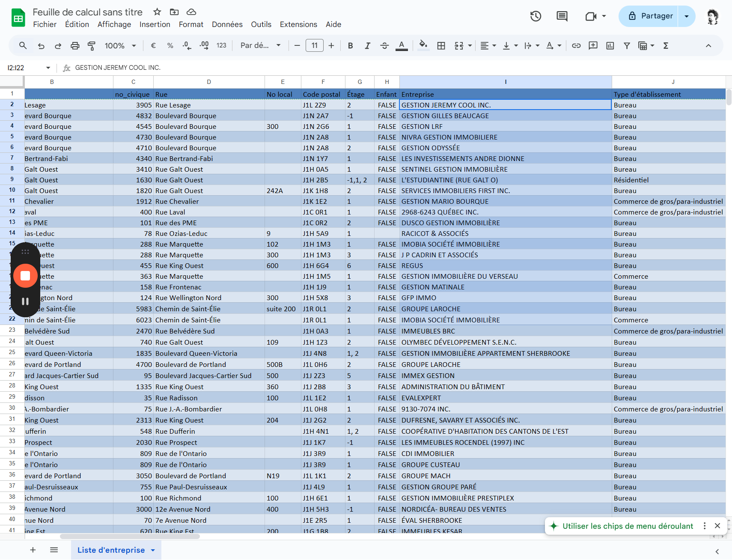This screenshot has width=732, height=560.
Task: Open the Fichier menu
Action: coord(45,24)
